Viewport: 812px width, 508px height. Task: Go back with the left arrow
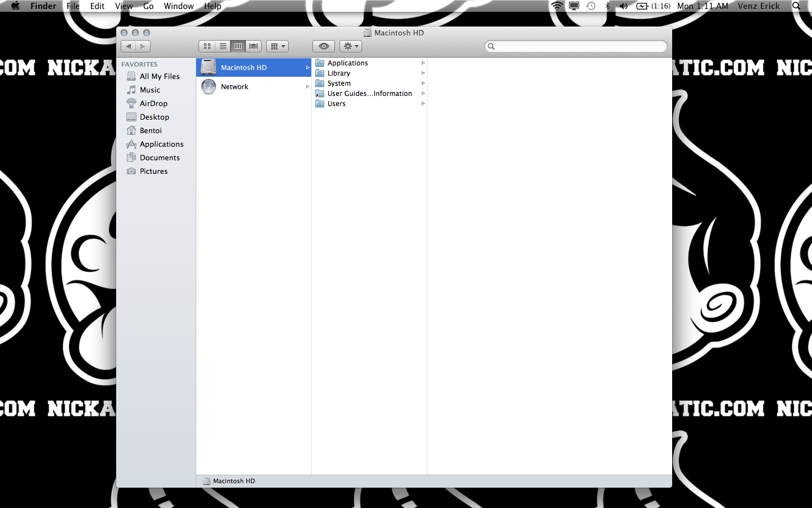(x=129, y=46)
